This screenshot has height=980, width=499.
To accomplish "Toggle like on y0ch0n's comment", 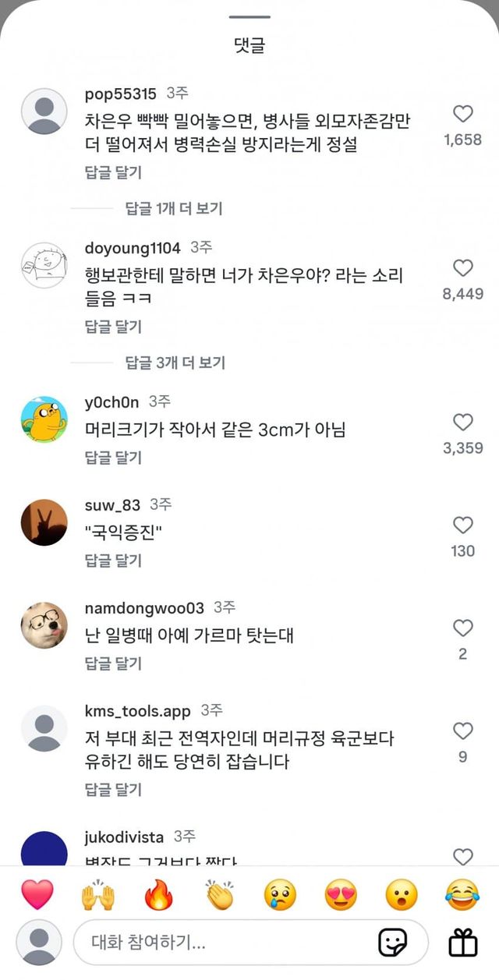I will pyautogui.click(x=463, y=423).
